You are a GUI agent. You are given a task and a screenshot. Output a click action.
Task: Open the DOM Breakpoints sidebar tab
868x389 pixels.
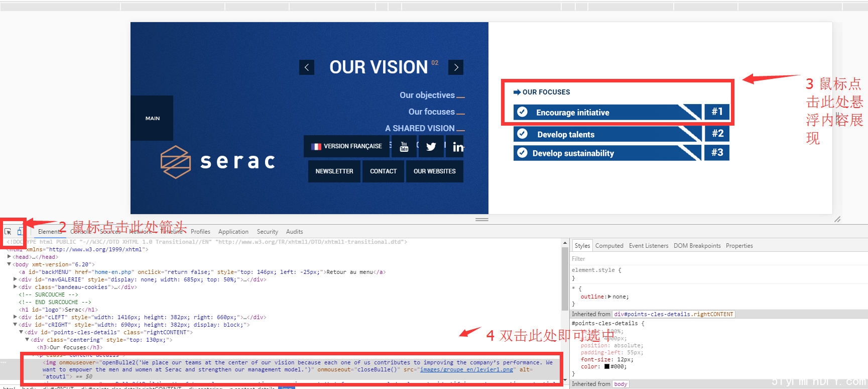point(697,246)
